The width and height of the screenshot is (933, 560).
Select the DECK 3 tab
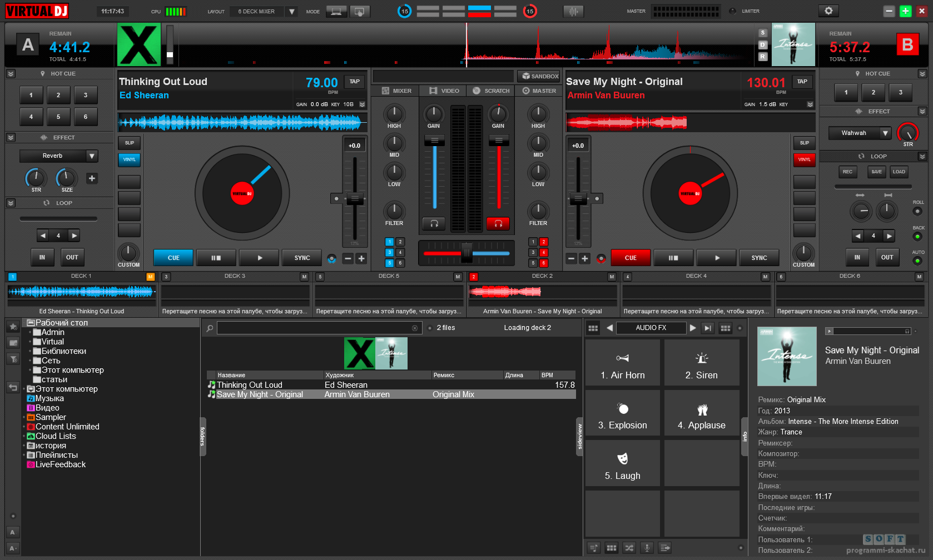coord(235,276)
